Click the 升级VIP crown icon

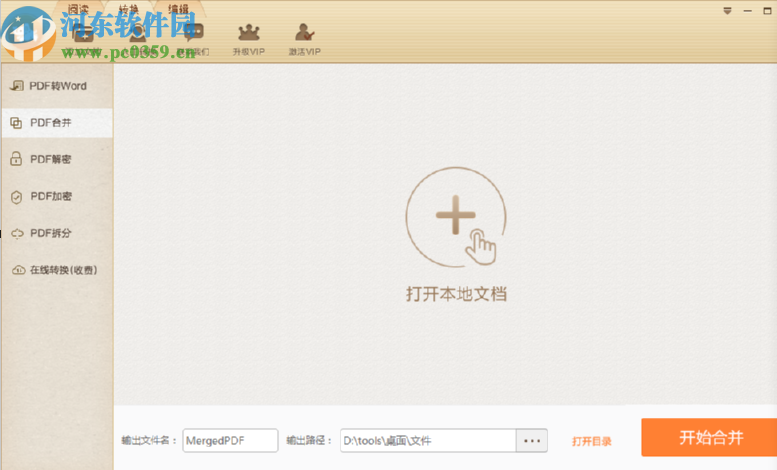pyautogui.click(x=249, y=33)
